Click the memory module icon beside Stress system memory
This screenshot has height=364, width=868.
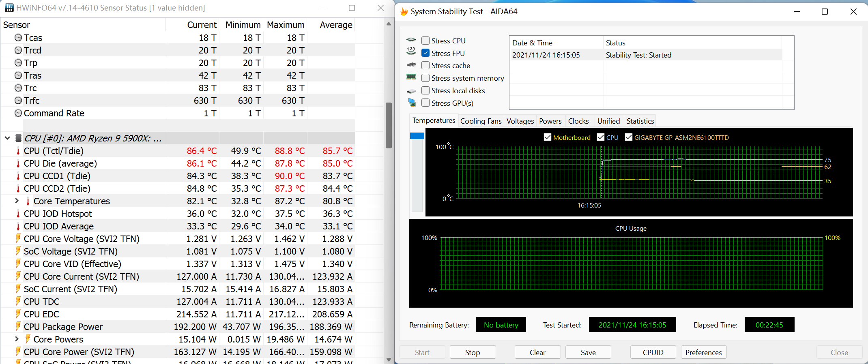coord(411,77)
